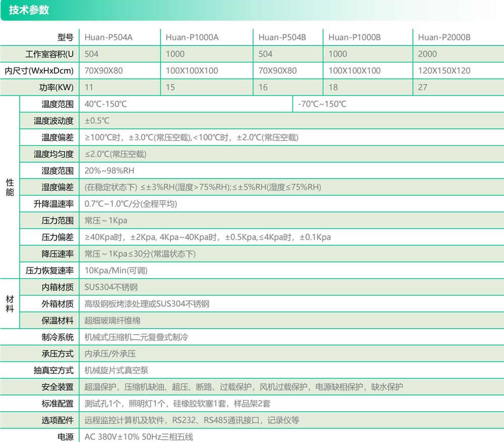
Task: Select the 27 power value cell
Action: [x=422, y=87]
